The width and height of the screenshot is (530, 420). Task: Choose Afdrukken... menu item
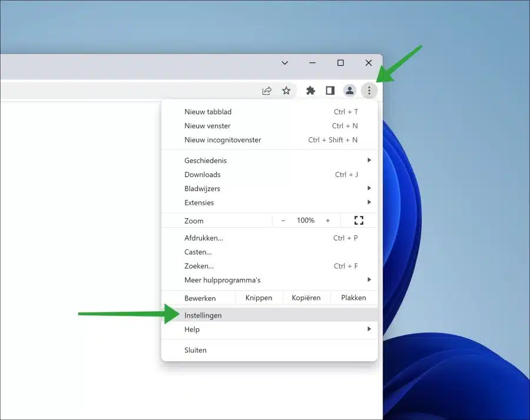click(269, 238)
